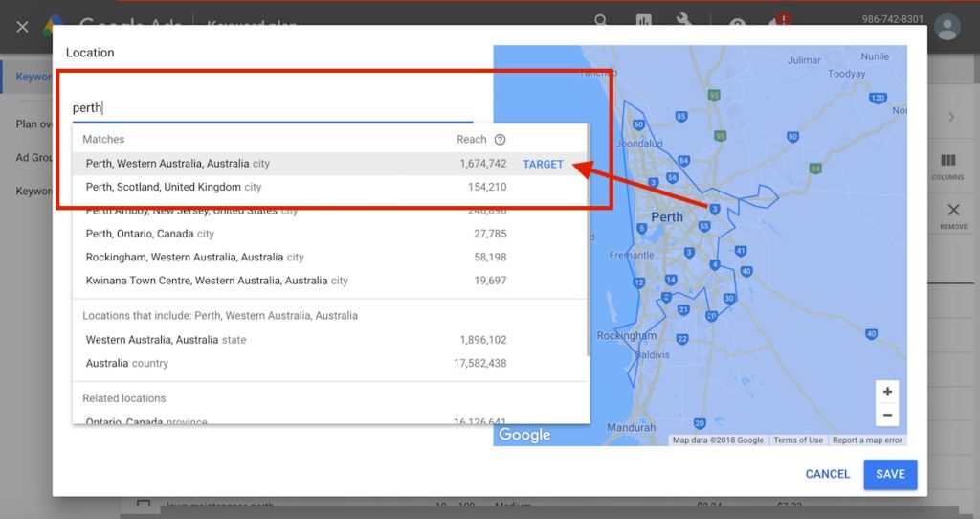Click the location search field containing perth

tap(273, 107)
